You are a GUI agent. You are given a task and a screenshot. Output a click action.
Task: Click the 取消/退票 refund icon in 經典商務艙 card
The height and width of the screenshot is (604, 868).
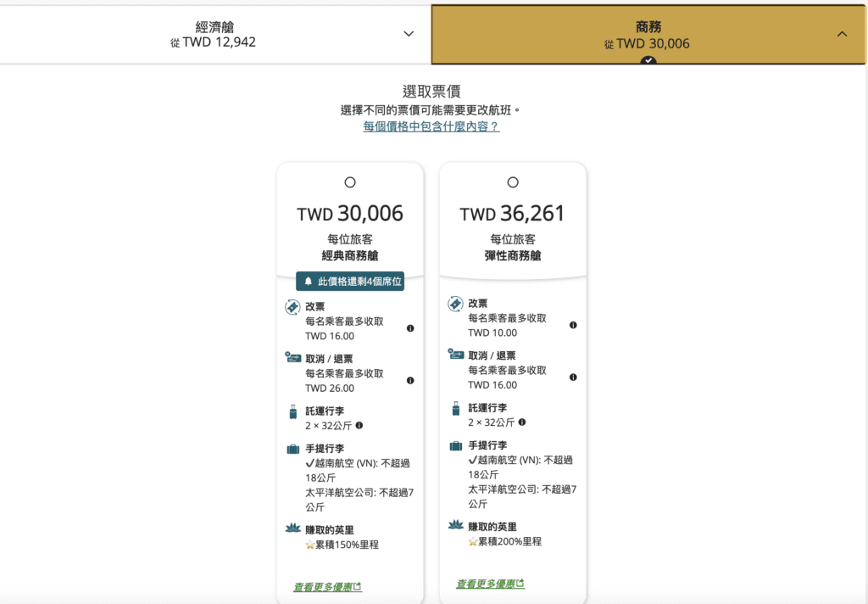[x=292, y=357]
